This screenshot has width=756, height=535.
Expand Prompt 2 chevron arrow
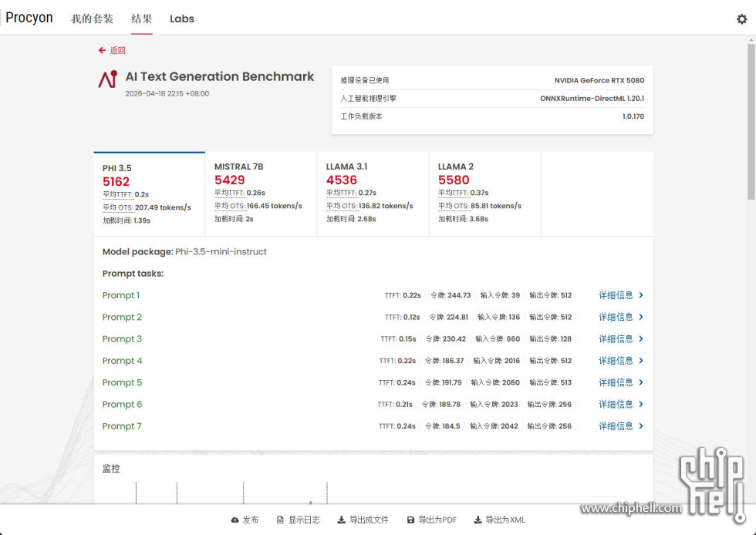pos(641,317)
